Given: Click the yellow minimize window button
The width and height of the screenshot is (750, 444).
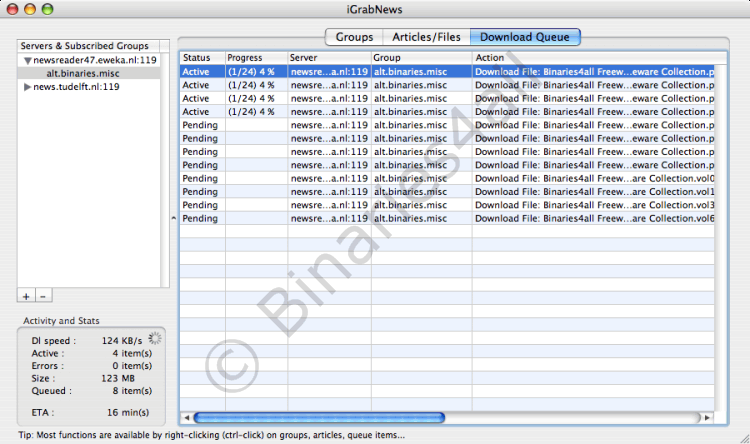Looking at the screenshot, I should pos(30,9).
